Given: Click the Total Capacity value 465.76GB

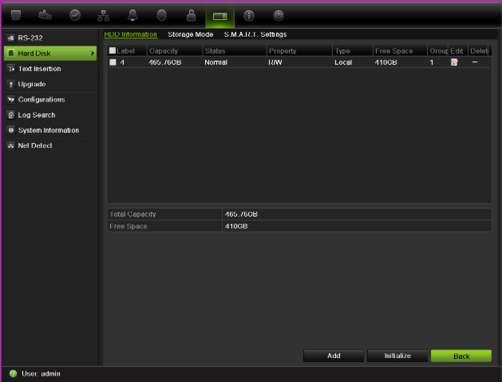Looking at the screenshot, I should pos(241,214).
